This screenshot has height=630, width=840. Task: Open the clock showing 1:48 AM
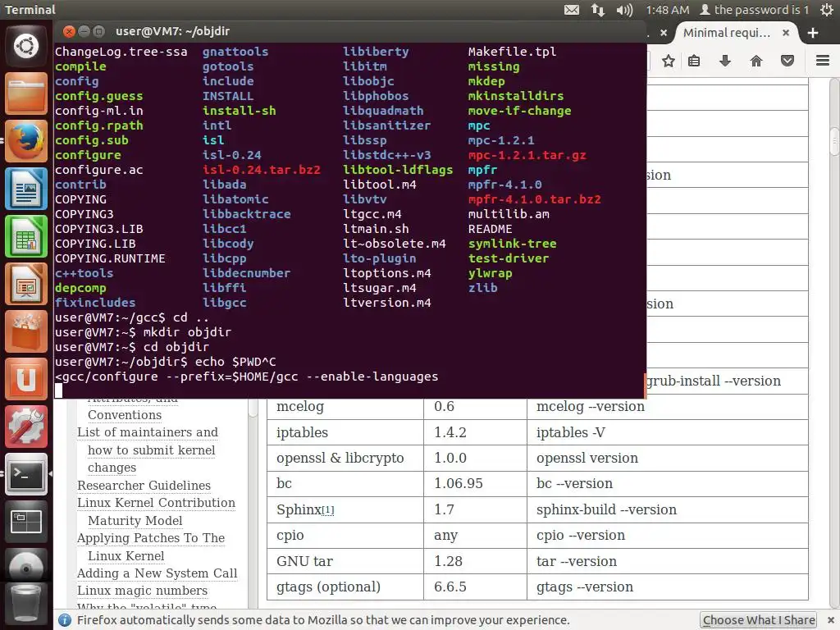click(x=668, y=10)
